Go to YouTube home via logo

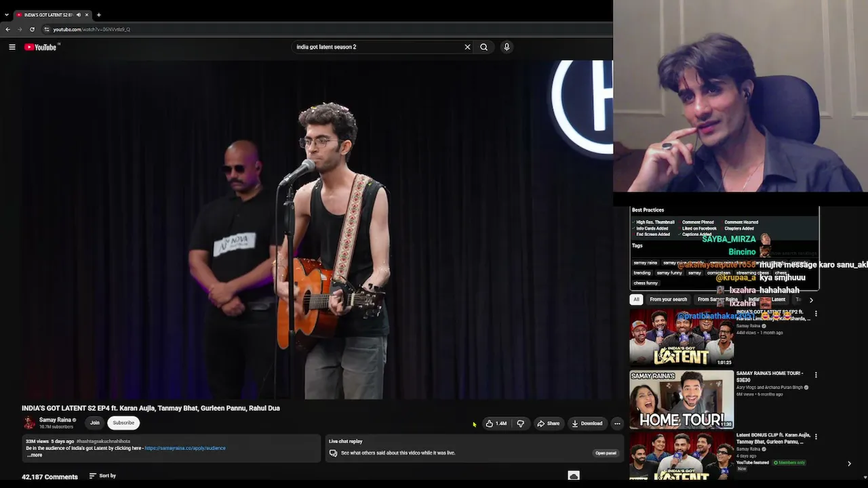click(42, 47)
